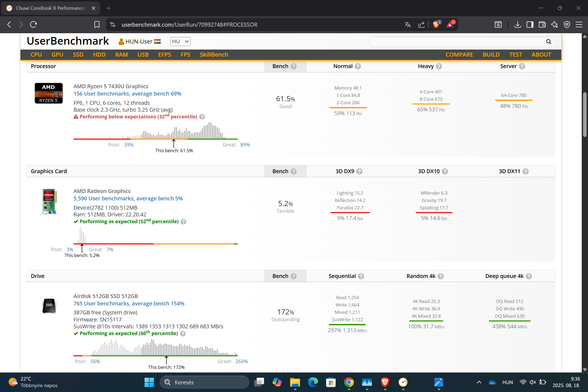Click the search magnifier icon on UserBenchmark
Image resolution: width=588 pixels, height=392 pixels.
(549, 41)
